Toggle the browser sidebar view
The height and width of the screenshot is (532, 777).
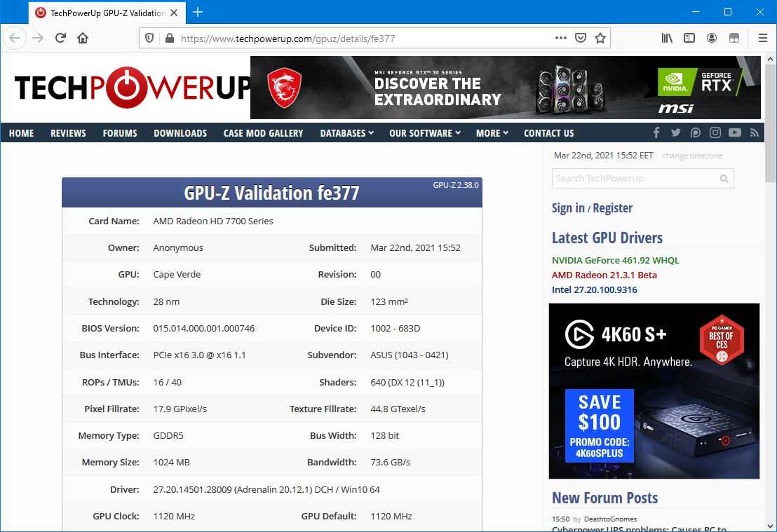pos(689,38)
